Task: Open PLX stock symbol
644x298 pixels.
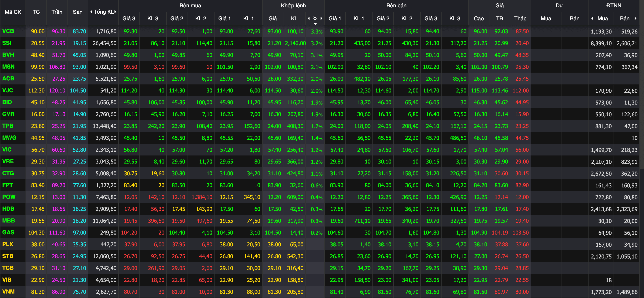Action: click(8, 244)
